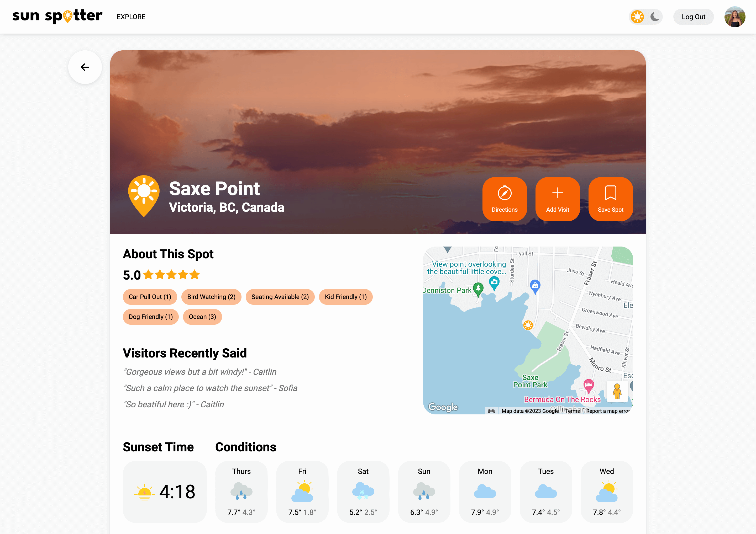
Task: Click the sun/day mode icon in header
Action: point(637,17)
